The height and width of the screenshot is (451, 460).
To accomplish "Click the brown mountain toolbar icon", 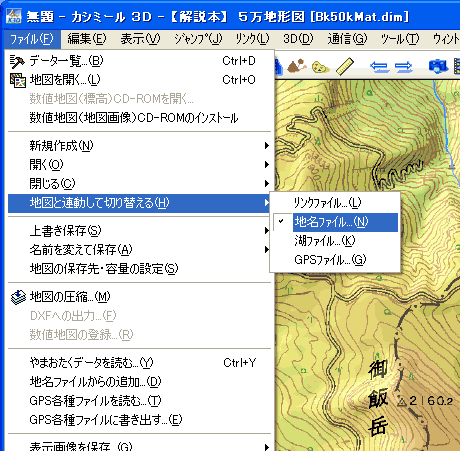I will tap(297, 66).
